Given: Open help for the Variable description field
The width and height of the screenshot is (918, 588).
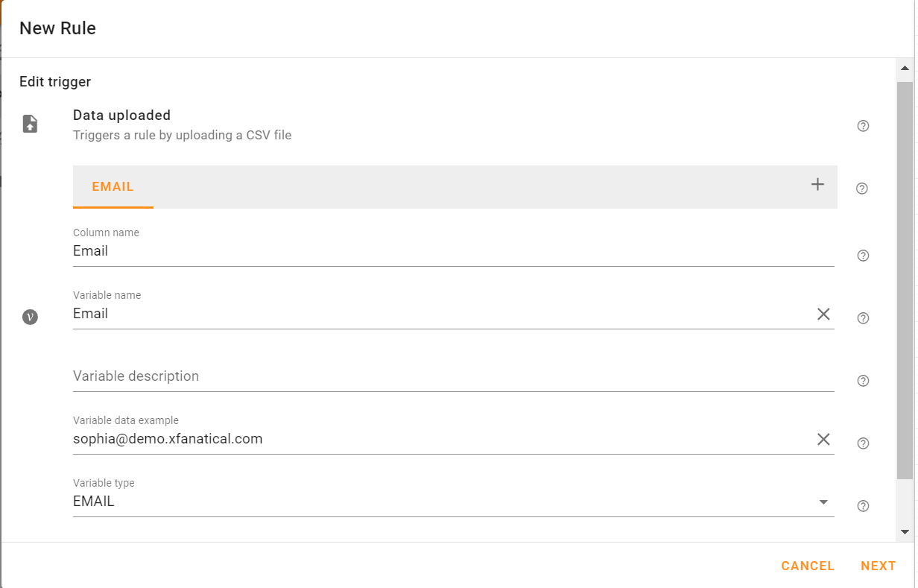Looking at the screenshot, I should (862, 380).
